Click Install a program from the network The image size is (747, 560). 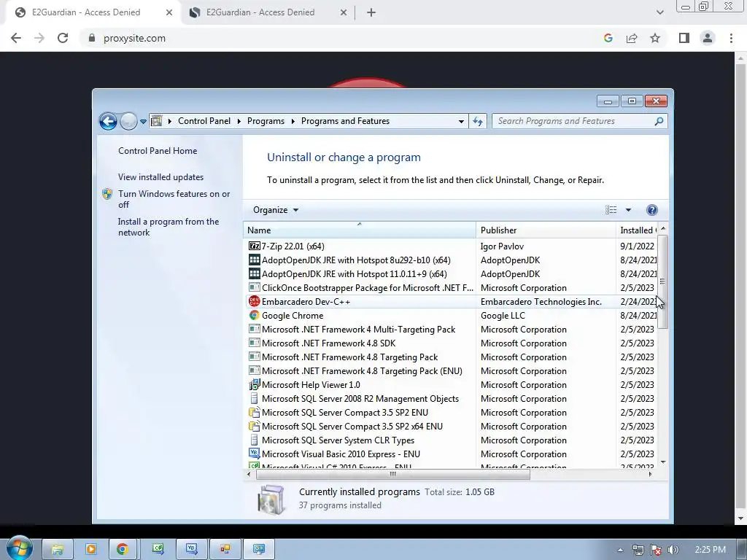(x=169, y=227)
